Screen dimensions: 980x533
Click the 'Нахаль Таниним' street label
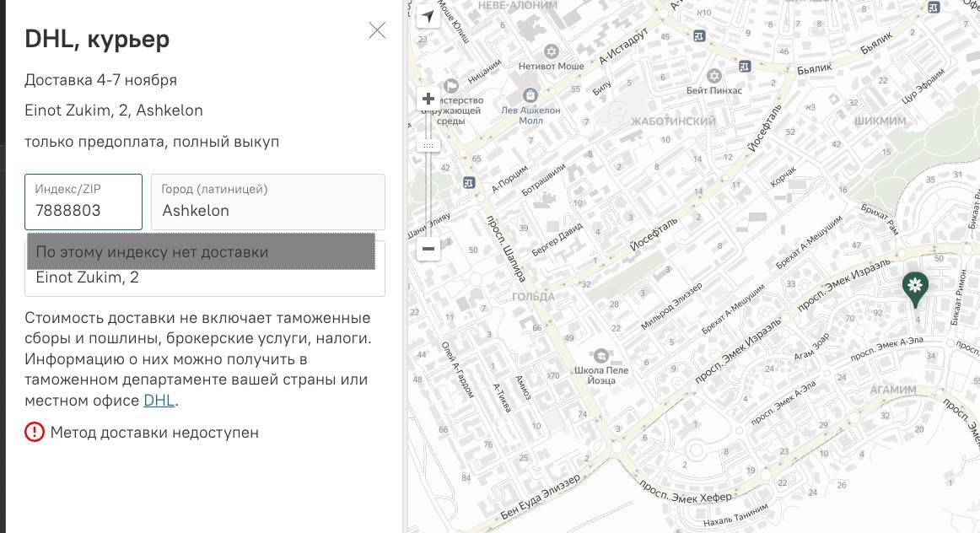point(735,515)
